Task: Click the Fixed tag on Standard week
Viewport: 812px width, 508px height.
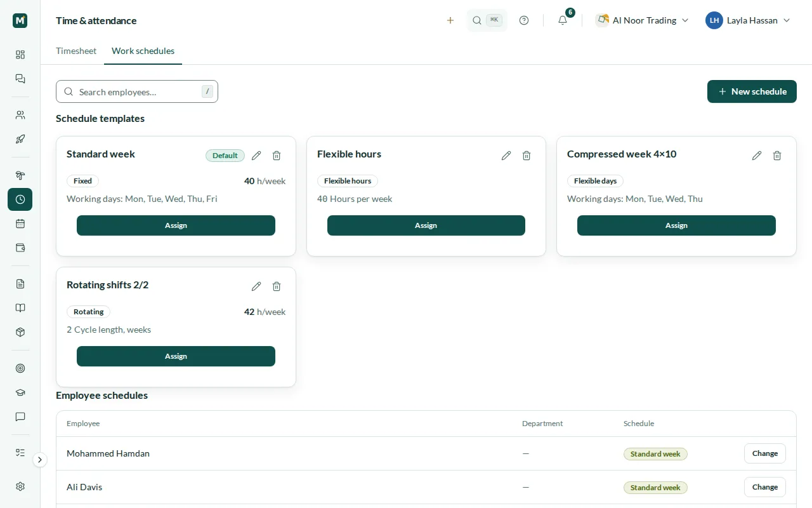Action: [x=82, y=181]
